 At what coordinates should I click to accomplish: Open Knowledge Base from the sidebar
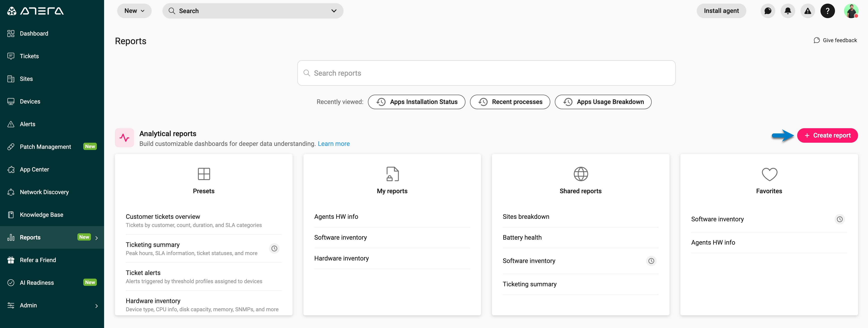[x=52, y=215]
